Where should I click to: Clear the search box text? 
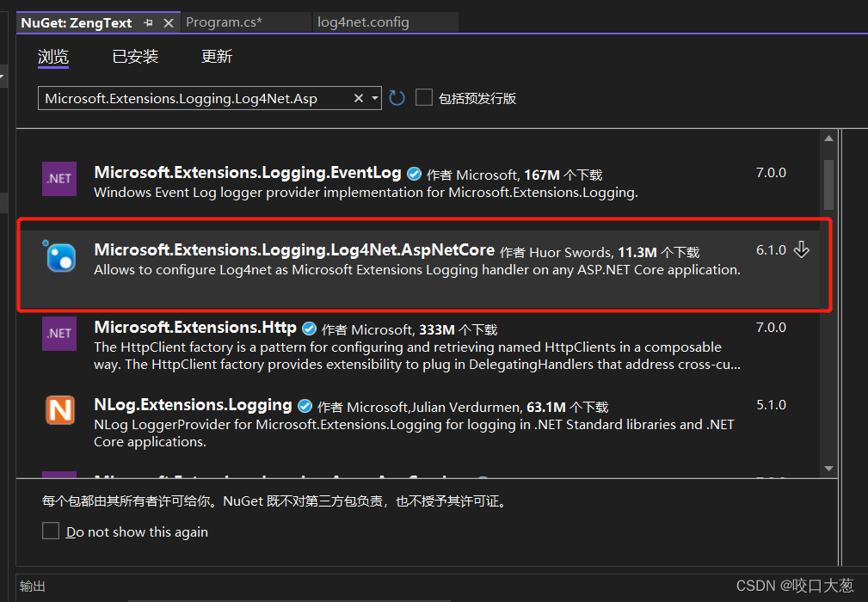pos(359,98)
